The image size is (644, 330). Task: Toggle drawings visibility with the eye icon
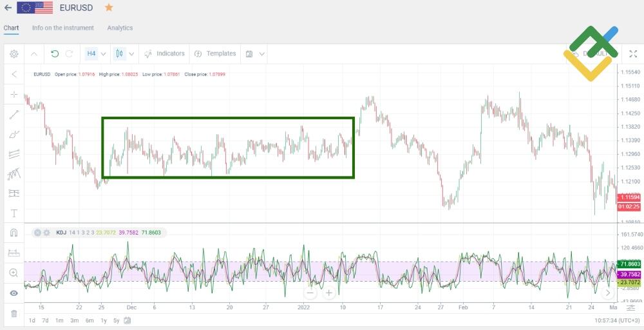tap(14, 293)
